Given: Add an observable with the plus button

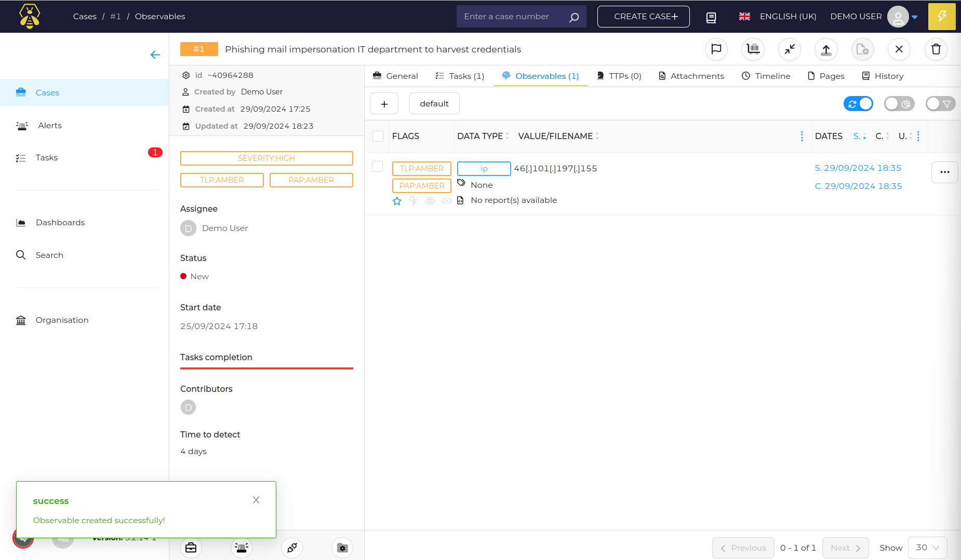Looking at the screenshot, I should [384, 104].
